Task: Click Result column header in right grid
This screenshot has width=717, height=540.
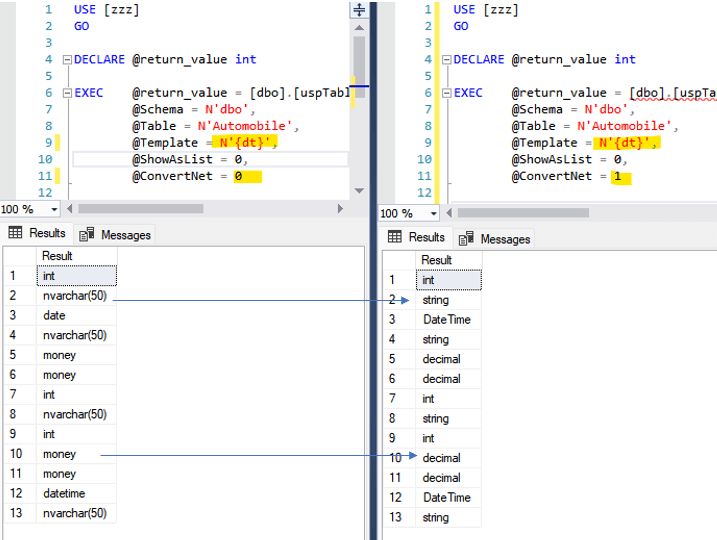Action: [x=449, y=260]
